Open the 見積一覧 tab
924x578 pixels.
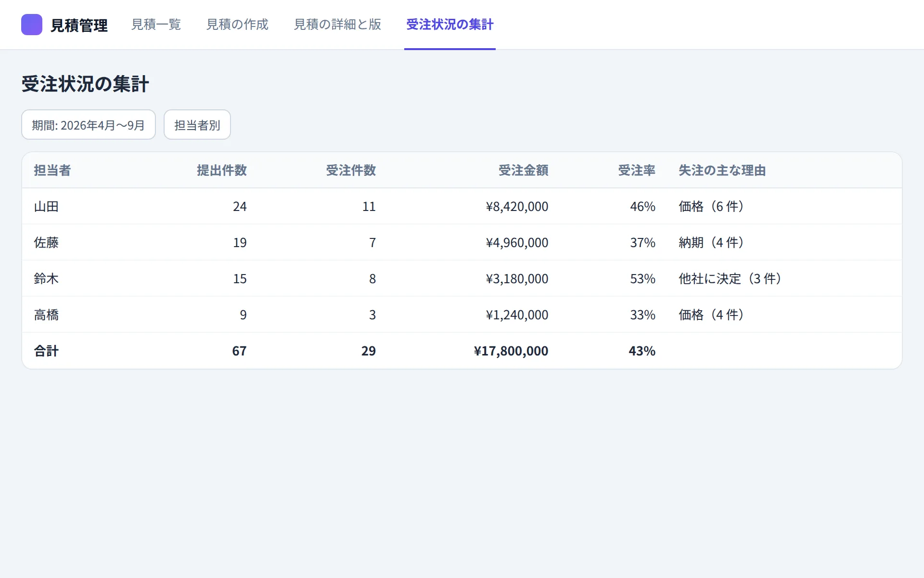pos(156,25)
